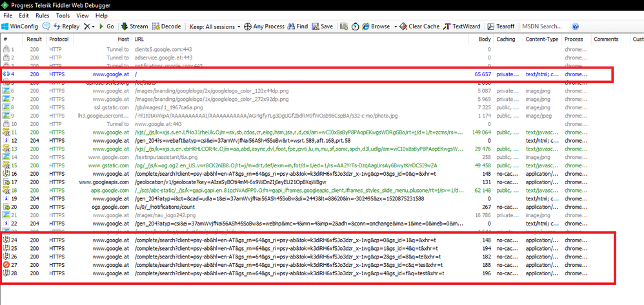Toggle Stream mode on

click(134, 26)
